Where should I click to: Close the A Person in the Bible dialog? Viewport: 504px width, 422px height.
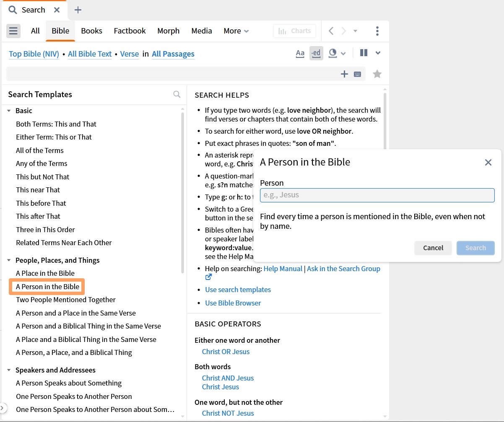[488, 163]
